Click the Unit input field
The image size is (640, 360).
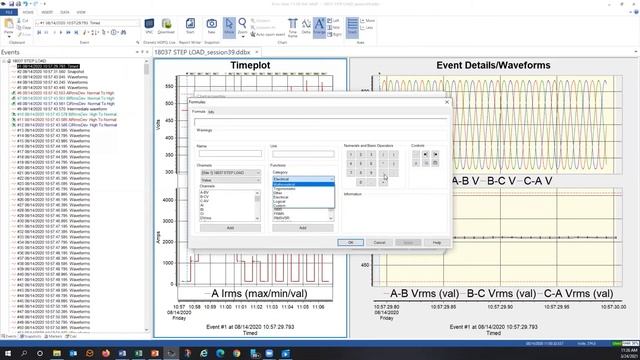click(x=303, y=153)
